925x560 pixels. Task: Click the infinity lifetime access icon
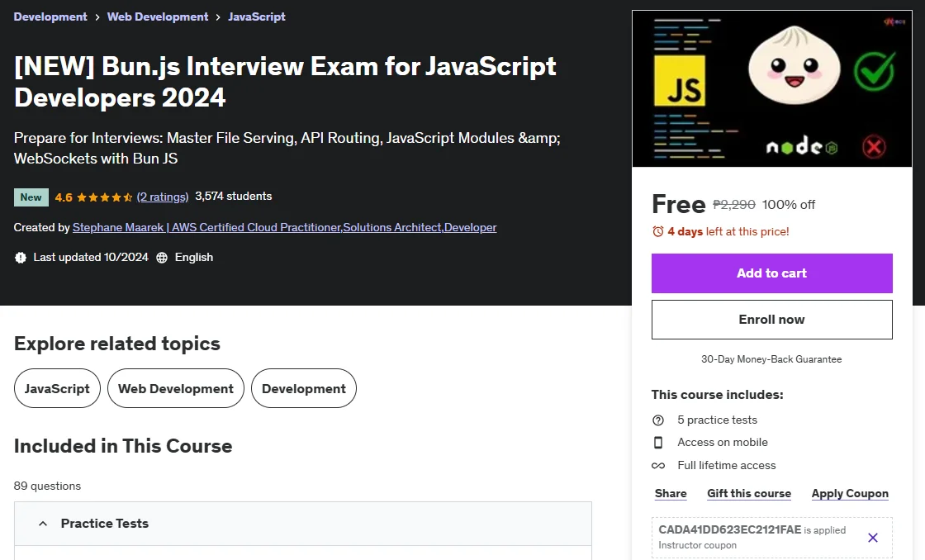tap(657, 466)
